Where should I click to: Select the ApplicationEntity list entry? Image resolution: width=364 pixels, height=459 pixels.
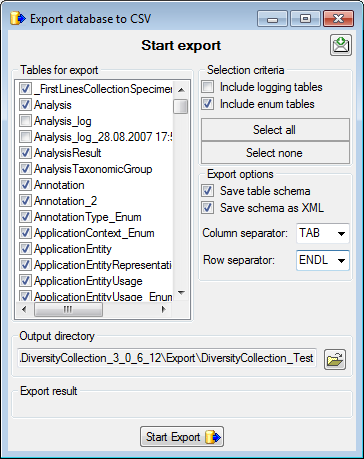73,249
